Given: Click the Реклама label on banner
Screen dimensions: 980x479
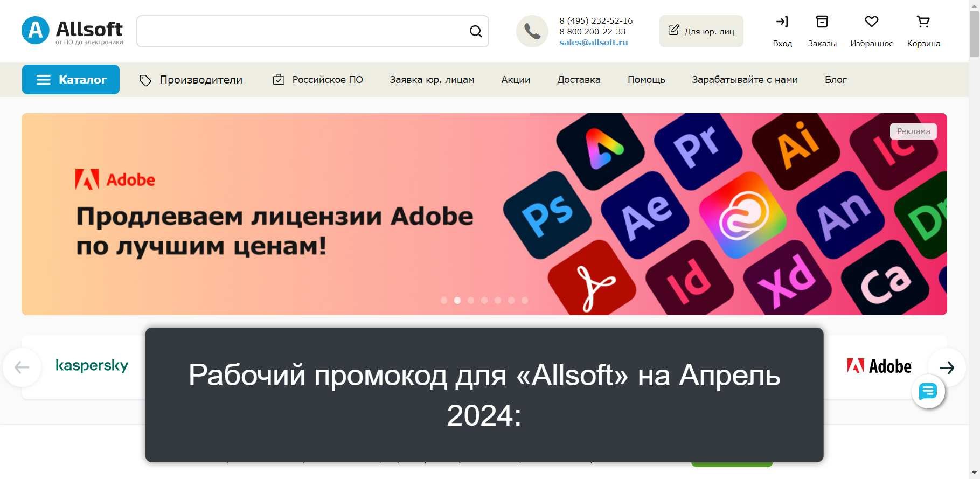Looking at the screenshot, I should [913, 131].
